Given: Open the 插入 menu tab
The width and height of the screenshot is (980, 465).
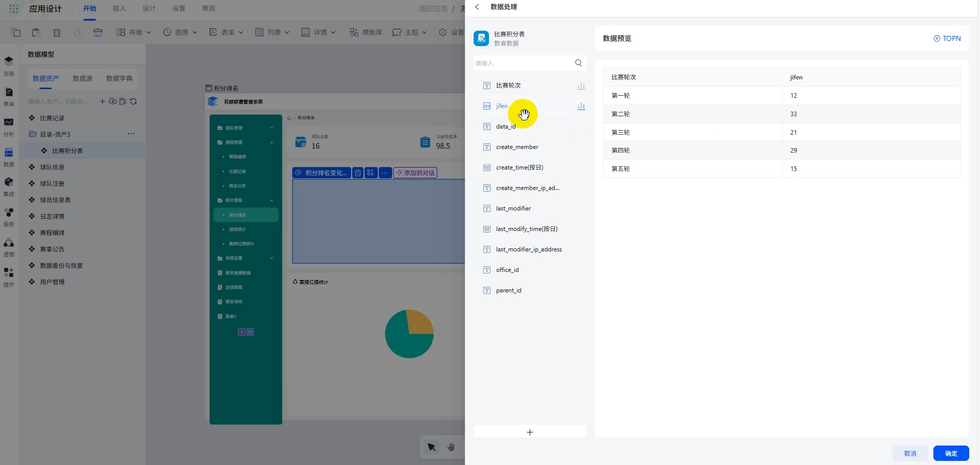Looking at the screenshot, I should [x=119, y=9].
